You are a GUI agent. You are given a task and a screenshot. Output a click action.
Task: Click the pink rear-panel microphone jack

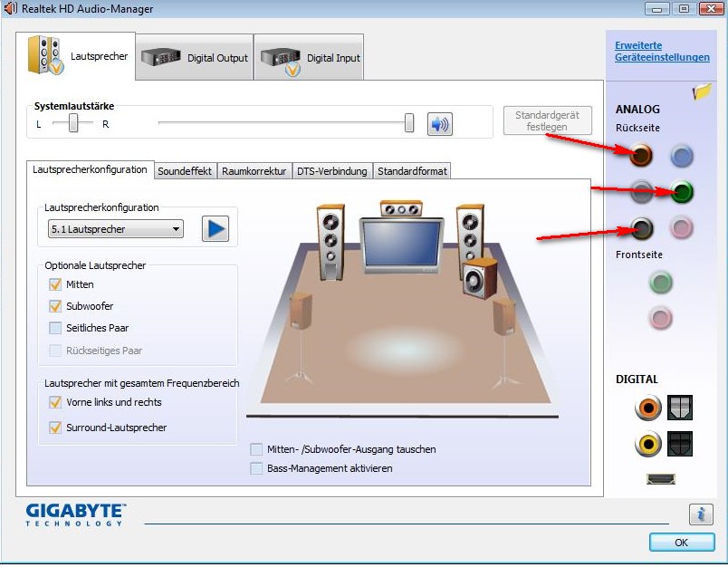[x=682, y=228]
